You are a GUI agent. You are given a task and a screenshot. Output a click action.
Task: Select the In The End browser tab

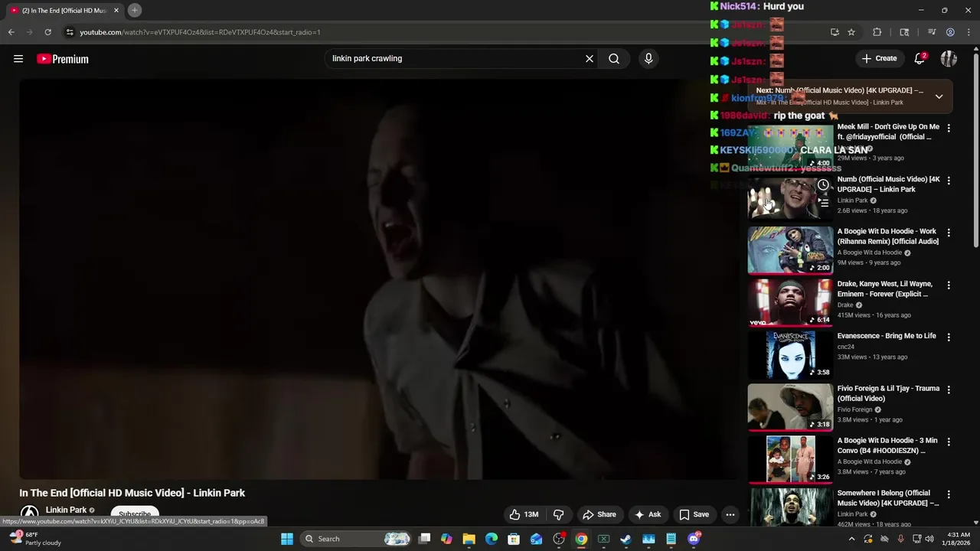point(64,11)
